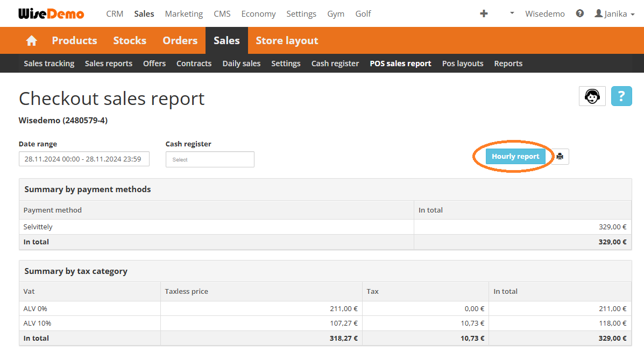
Task: Open Reports in the dark submenu
Action: pyautogui.click(x=508, y=64)
